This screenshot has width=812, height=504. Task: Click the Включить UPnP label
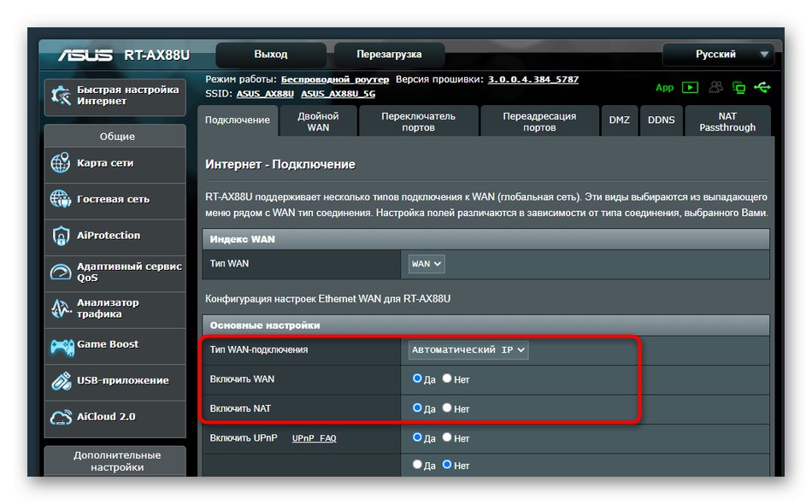pyautogui.click(x=244, y=438)
